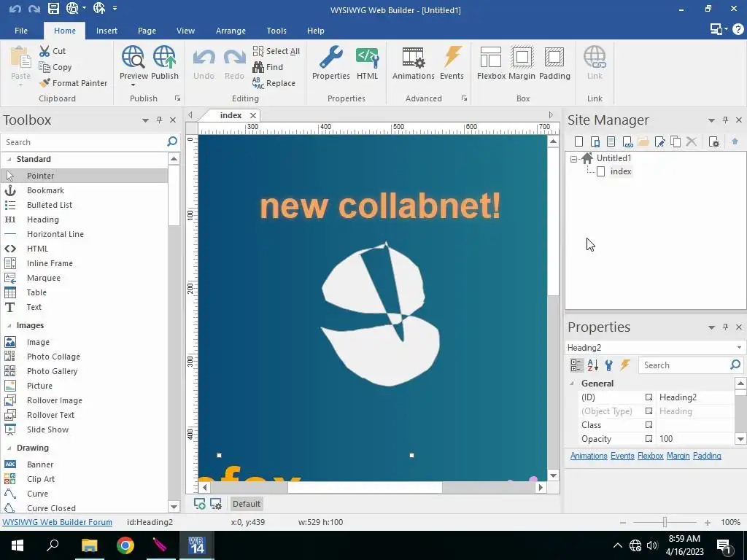The image size is (747, 560).
Task: Switch to the Tools ribbon tab
Action: click(x=276, y=31)
